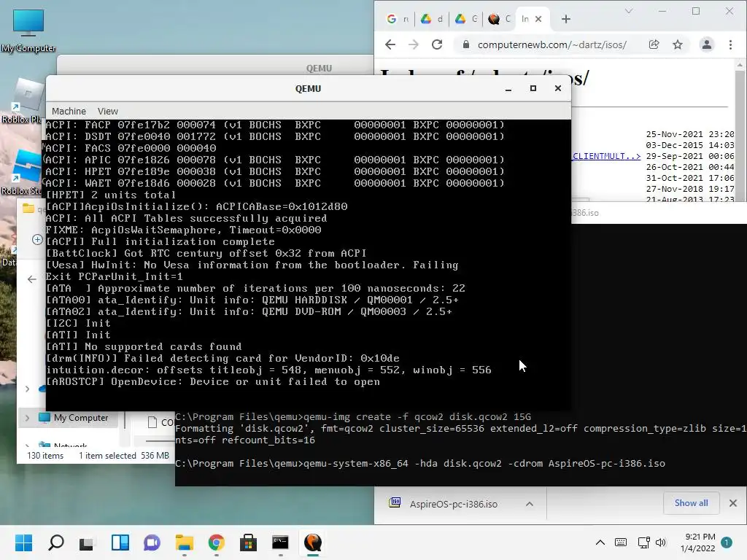Open network status tray icon
The width and height of the screenshot is (747, 560).
click(x=643, y=542)
